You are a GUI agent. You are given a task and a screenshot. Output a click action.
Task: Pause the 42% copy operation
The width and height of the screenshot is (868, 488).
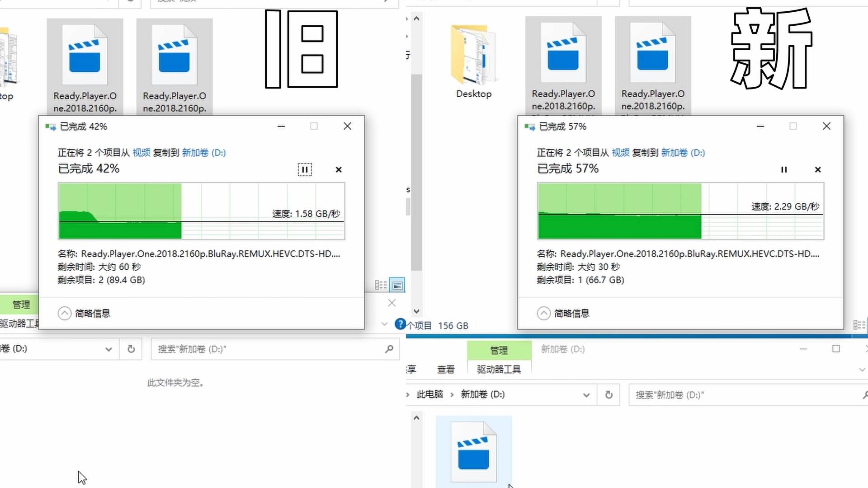[305, 169]
